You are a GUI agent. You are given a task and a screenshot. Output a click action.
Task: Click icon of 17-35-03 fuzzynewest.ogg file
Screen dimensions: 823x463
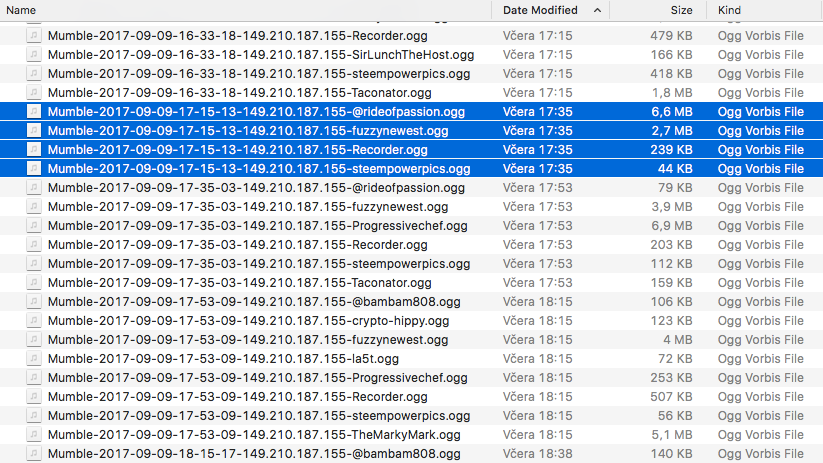click(34, 206)
